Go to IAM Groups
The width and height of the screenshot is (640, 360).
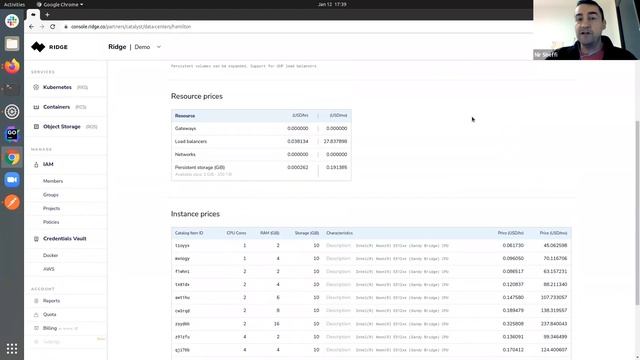[51, 195]
